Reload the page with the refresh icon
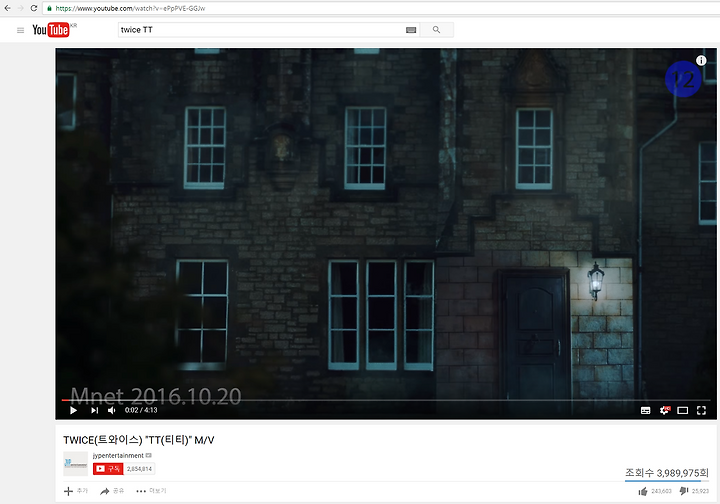 [x=34, y=8]
